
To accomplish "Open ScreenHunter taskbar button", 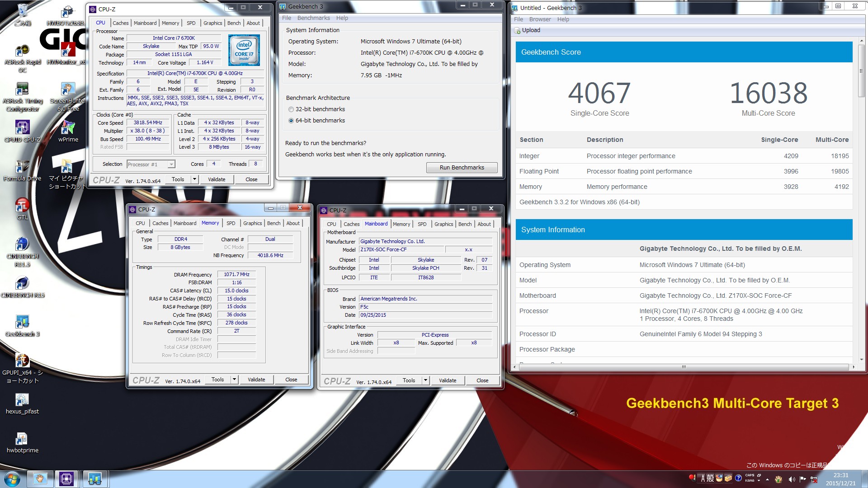I will (40, 479).
